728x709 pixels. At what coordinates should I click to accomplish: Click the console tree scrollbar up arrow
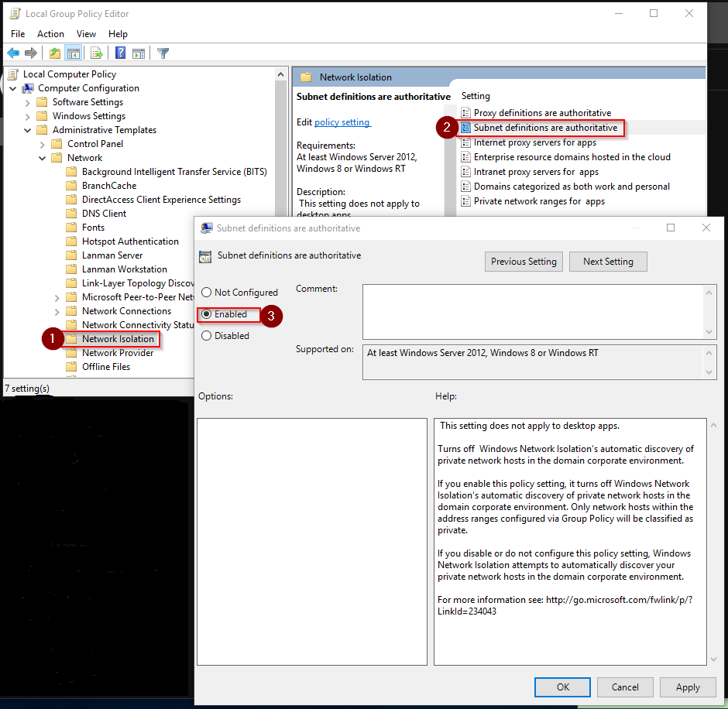[280, 74]
